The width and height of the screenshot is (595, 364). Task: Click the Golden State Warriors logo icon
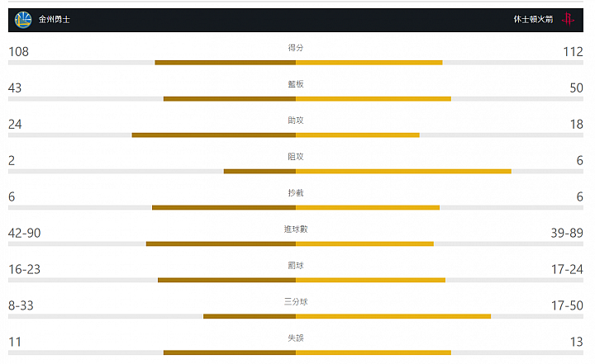coord(23,20)
